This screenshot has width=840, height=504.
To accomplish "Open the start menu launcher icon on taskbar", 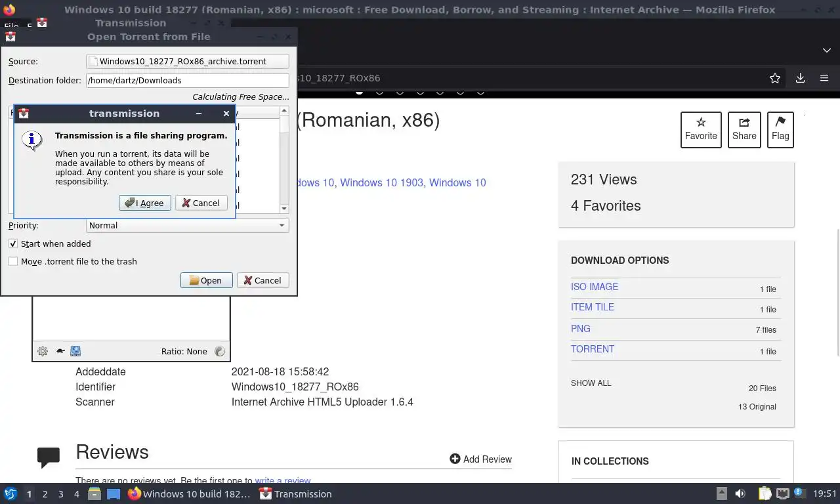I will pyautogui.click(x=10, y=493).
